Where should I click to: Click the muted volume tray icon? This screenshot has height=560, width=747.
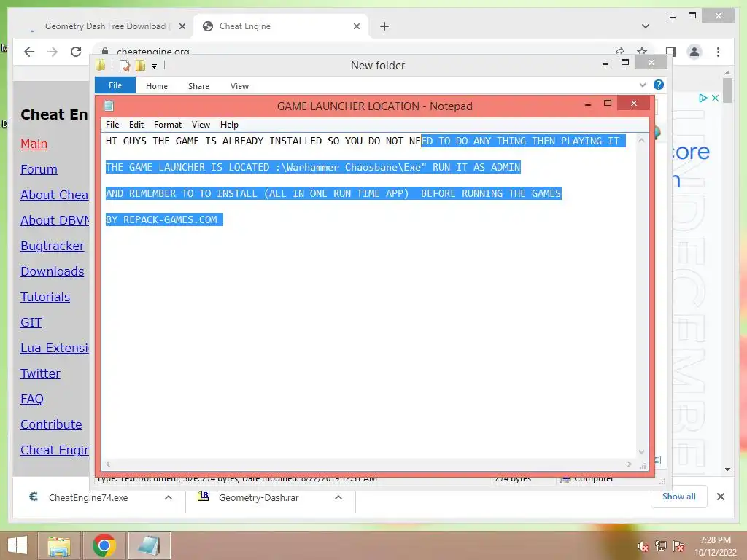tap(643, 547)
